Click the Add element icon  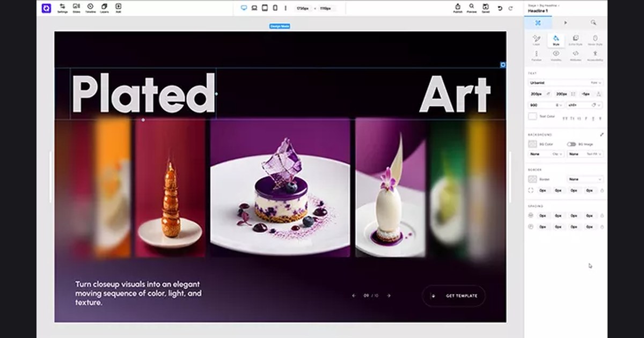coord(118,8)
